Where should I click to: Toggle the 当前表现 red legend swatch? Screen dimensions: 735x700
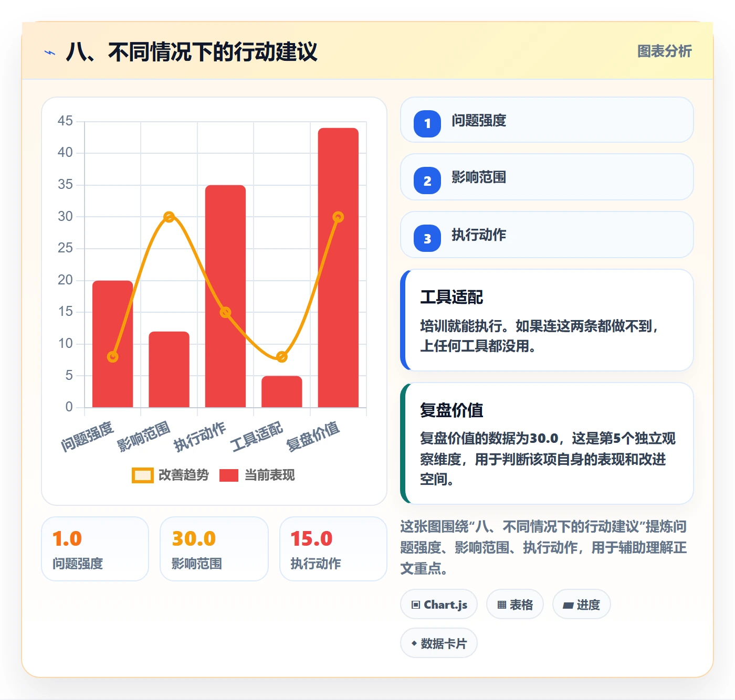pyautogui.click(x=229, y=475)
